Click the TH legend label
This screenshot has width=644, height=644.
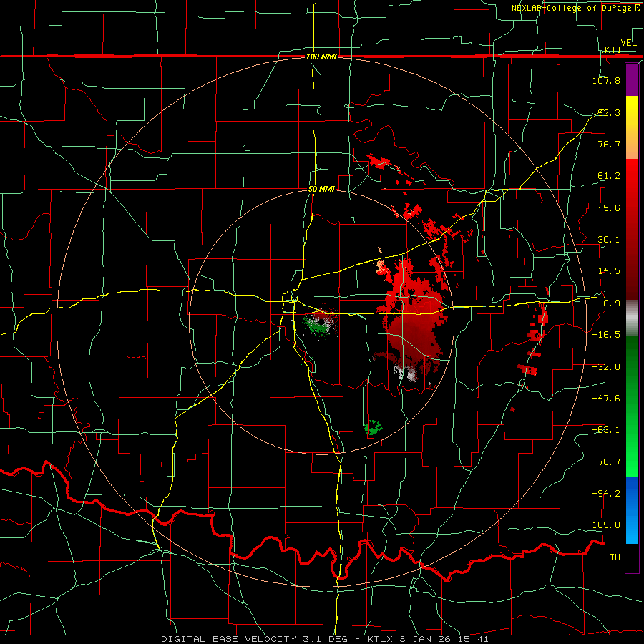click(615, 557)
